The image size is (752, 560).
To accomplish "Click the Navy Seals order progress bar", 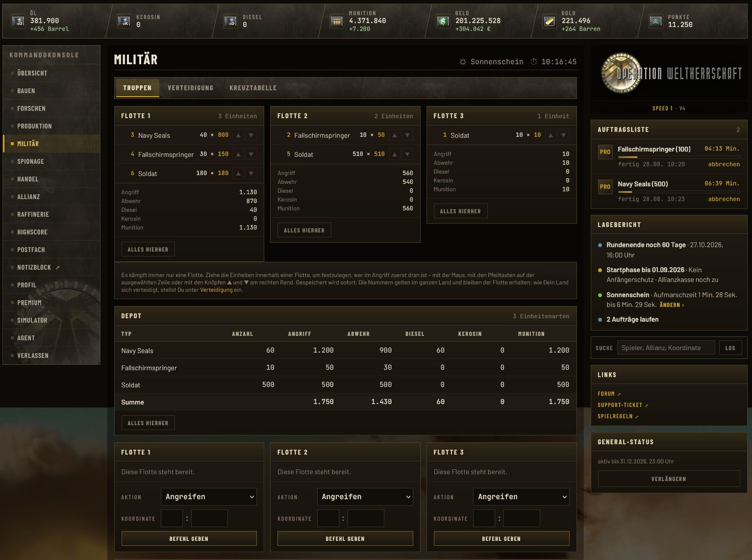I will pos(678,192).
